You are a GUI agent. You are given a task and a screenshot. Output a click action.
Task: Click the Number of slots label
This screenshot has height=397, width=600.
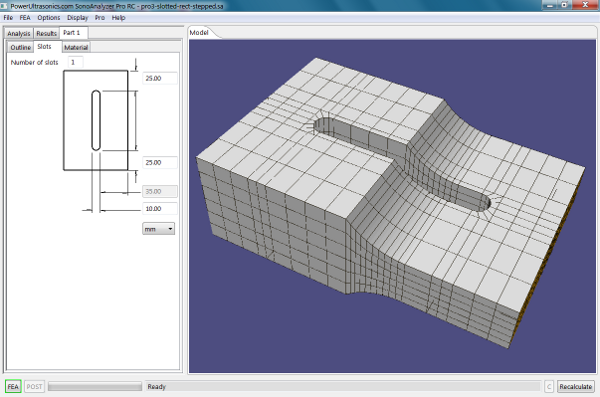click(34, 62)
